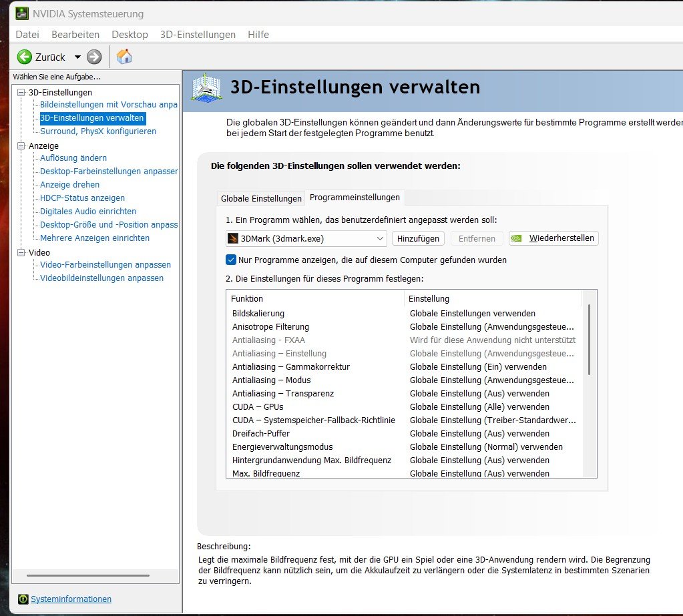Click the Hinzufügen button
This screenshot has height=616, width=683.
coord(418,238)
